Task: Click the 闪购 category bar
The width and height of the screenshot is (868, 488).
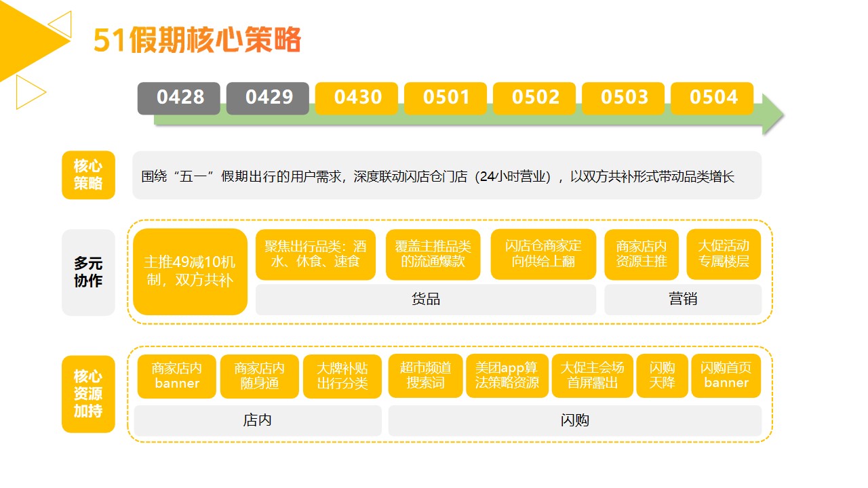Action: (x=575, y=420)
